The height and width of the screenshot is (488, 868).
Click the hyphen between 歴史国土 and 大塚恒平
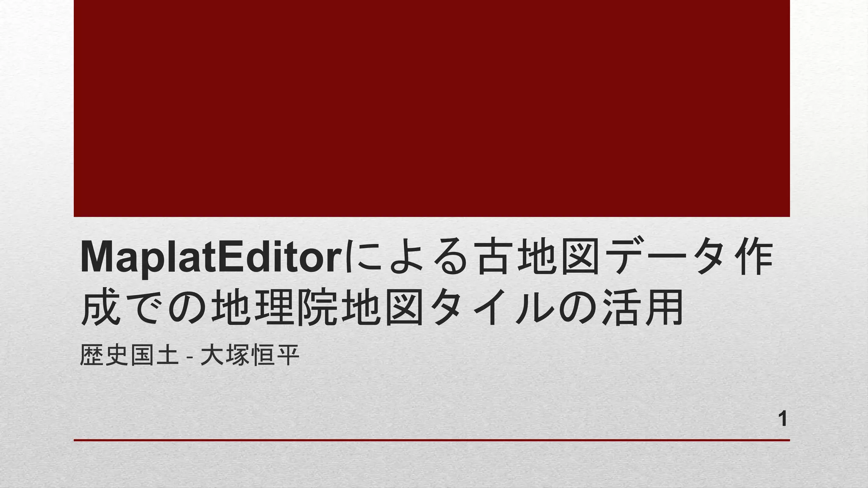click(x=189, y=358)
